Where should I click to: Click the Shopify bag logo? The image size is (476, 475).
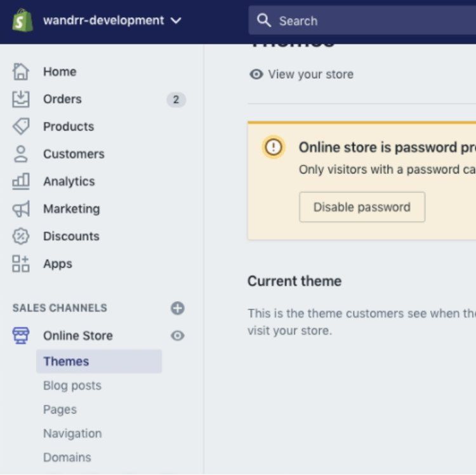pos(22,20)
